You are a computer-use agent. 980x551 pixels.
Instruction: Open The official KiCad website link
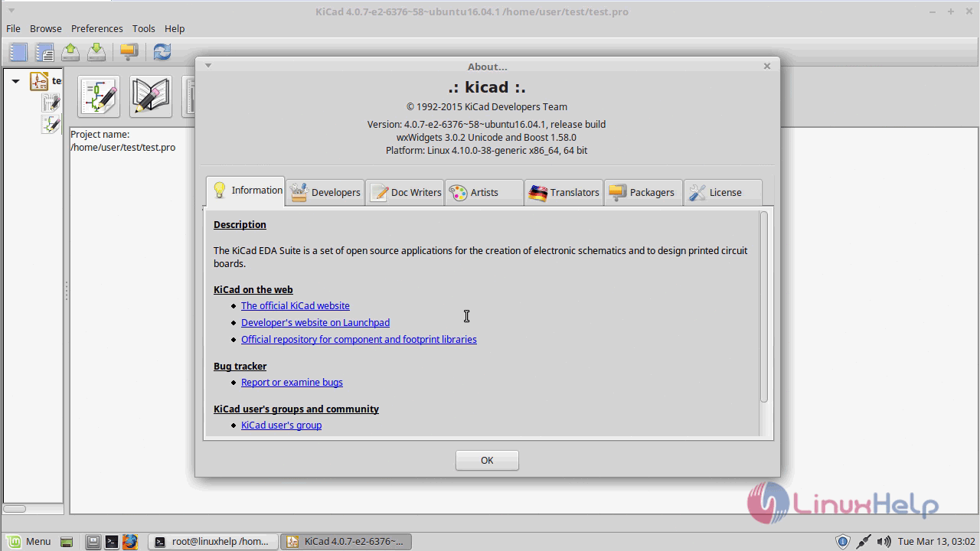[x=296, y=305]
